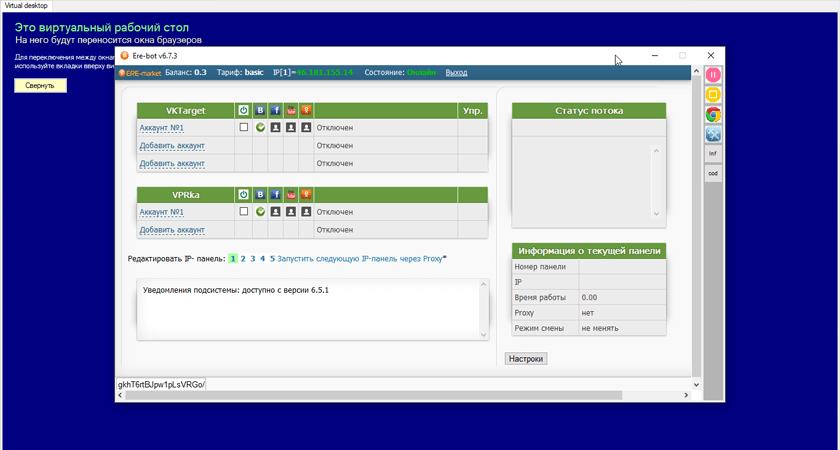Click the YouTube profile icon for VPRka Аккаунт №1
The width and height of the screenshot is (840, 450).
291,212
